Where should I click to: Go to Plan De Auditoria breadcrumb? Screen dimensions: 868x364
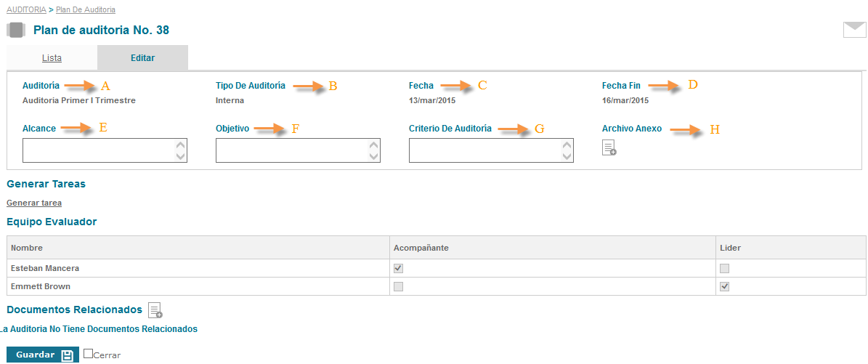click(85, 9)
